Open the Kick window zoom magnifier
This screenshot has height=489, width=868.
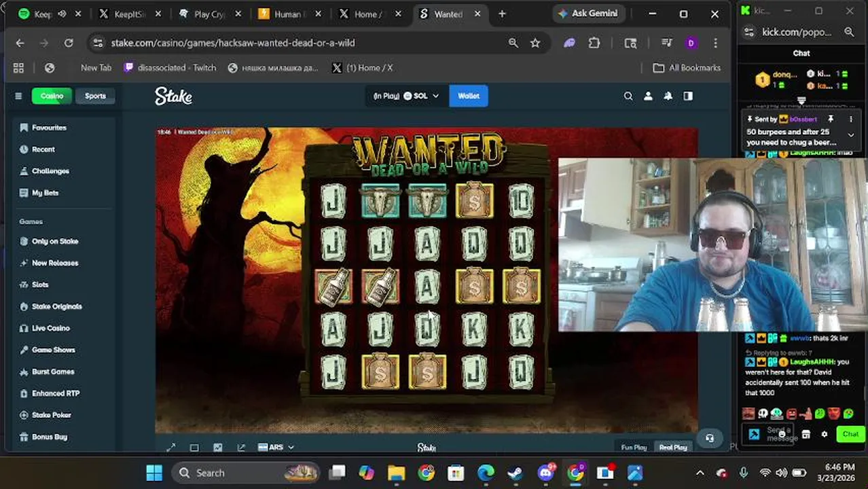point(849,32)
